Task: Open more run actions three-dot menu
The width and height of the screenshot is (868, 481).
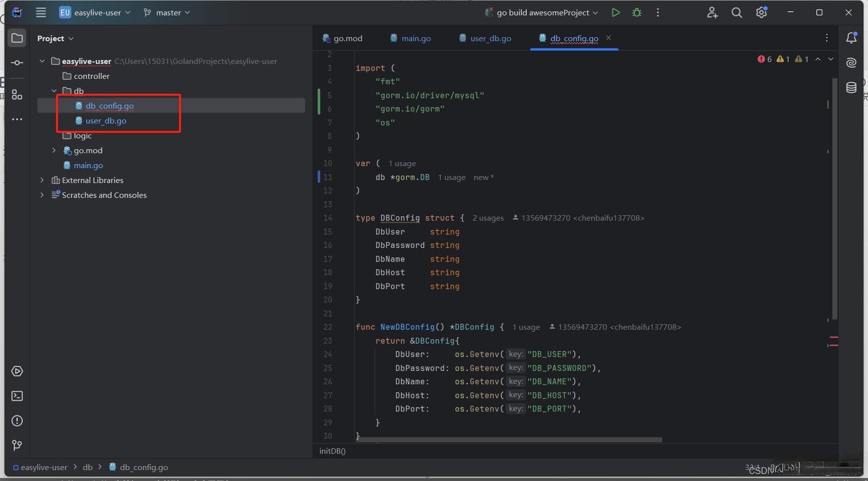Action: tap(658, 12)
